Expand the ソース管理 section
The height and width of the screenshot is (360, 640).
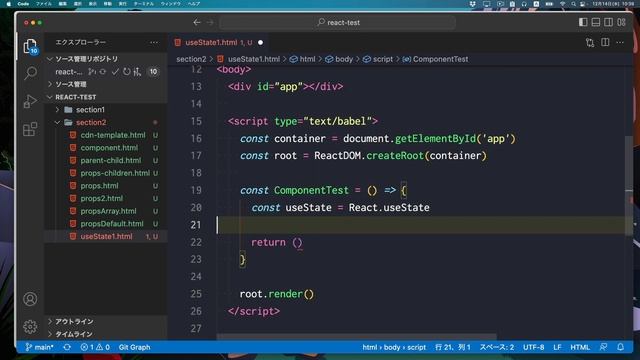coord(106,84)
